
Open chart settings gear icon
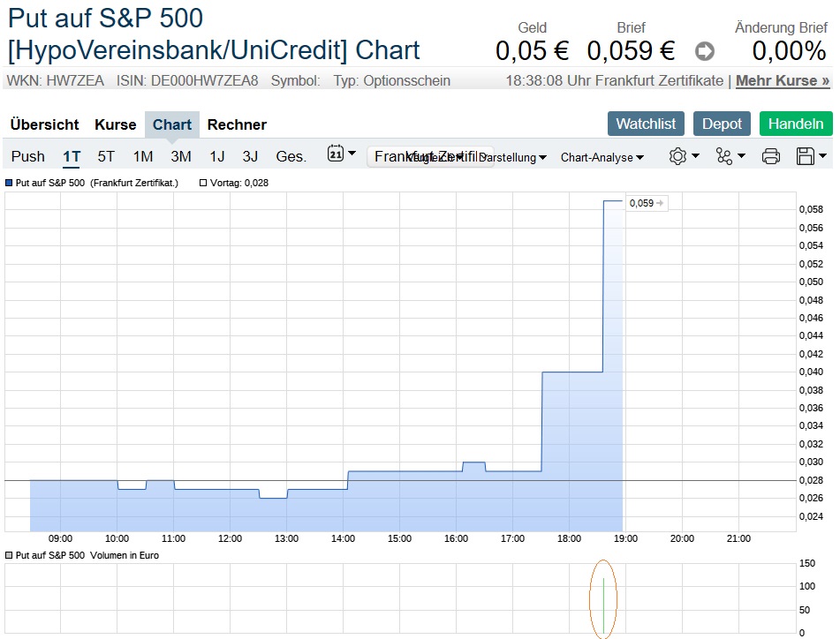pos(677,156)
